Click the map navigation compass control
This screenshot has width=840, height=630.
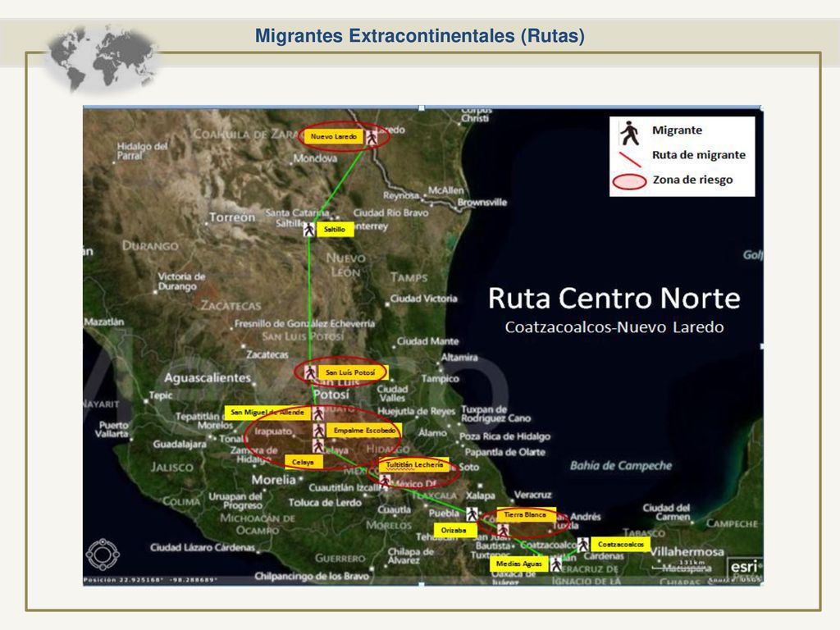coord(103,555)
